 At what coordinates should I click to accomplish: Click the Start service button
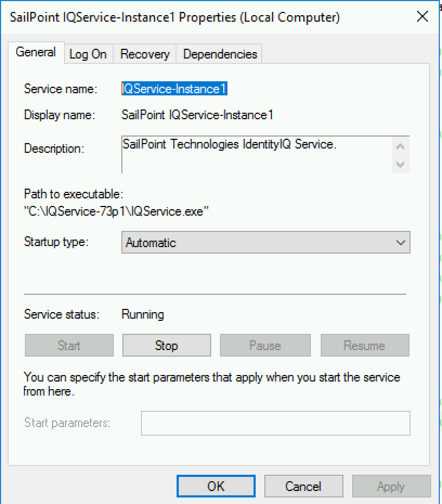pyautogui.click(x=69, y=346)
